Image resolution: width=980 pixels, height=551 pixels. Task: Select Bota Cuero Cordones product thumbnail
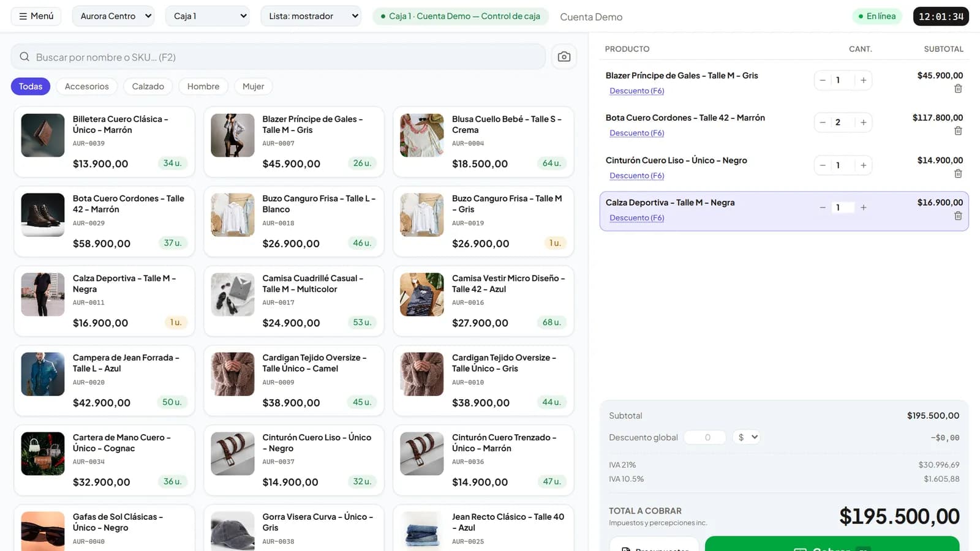pyautogui.click(x=43, y=215)
